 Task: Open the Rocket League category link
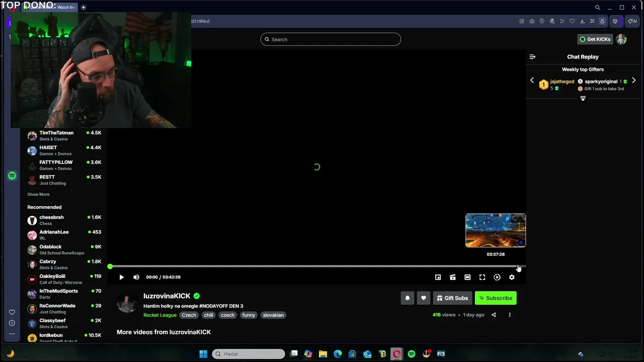tap(160, 315)
